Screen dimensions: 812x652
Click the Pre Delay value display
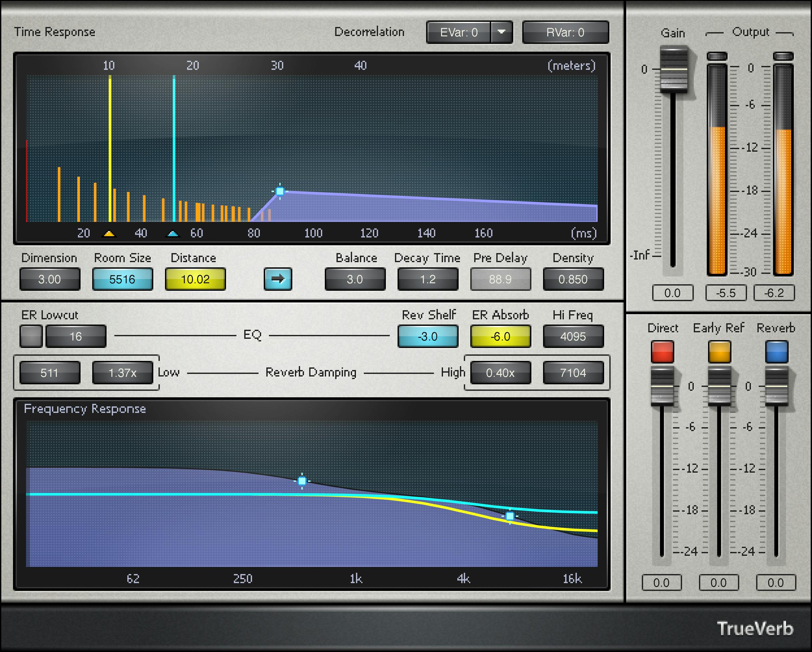[x=501, y=279]
